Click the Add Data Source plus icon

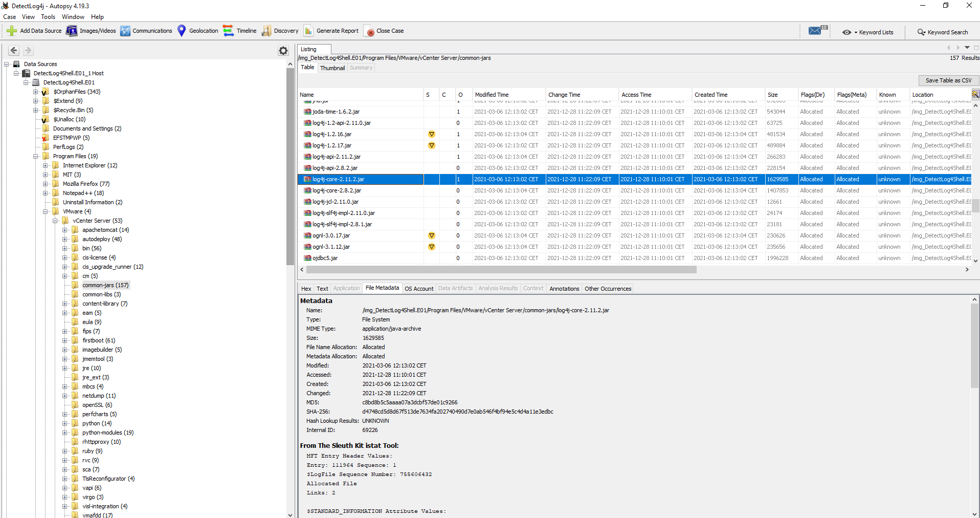point(12,31)
